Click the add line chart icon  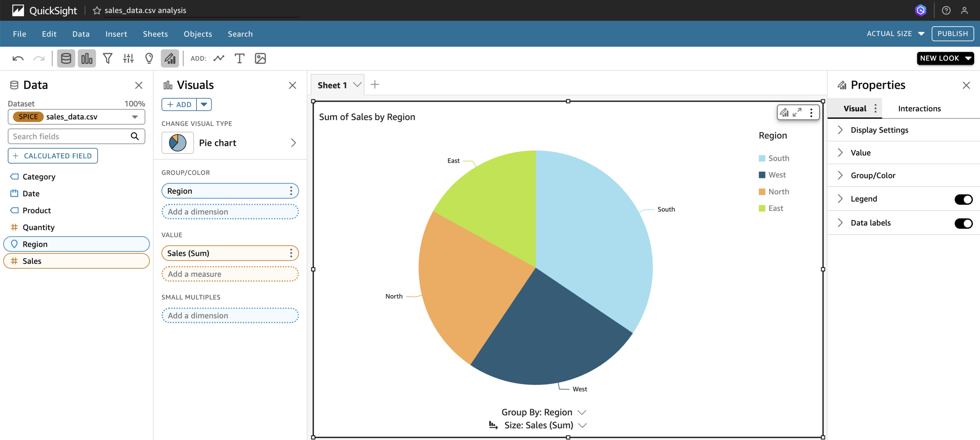tap(219, 58)
